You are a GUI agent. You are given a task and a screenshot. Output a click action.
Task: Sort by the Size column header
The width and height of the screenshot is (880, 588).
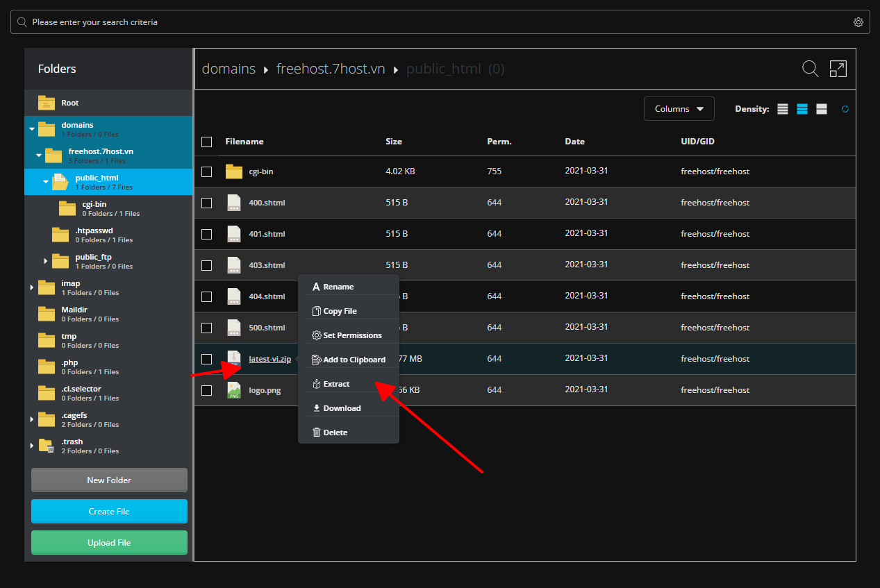[394, 142]
